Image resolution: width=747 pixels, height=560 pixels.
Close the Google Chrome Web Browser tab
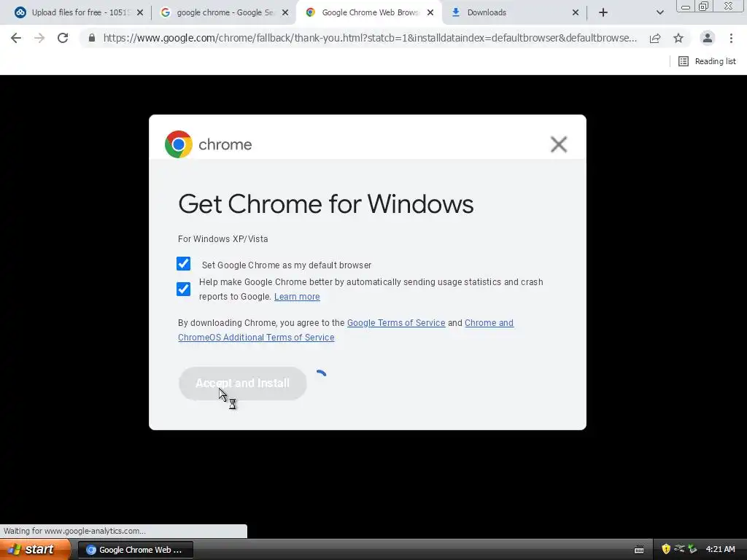[430, 12]
